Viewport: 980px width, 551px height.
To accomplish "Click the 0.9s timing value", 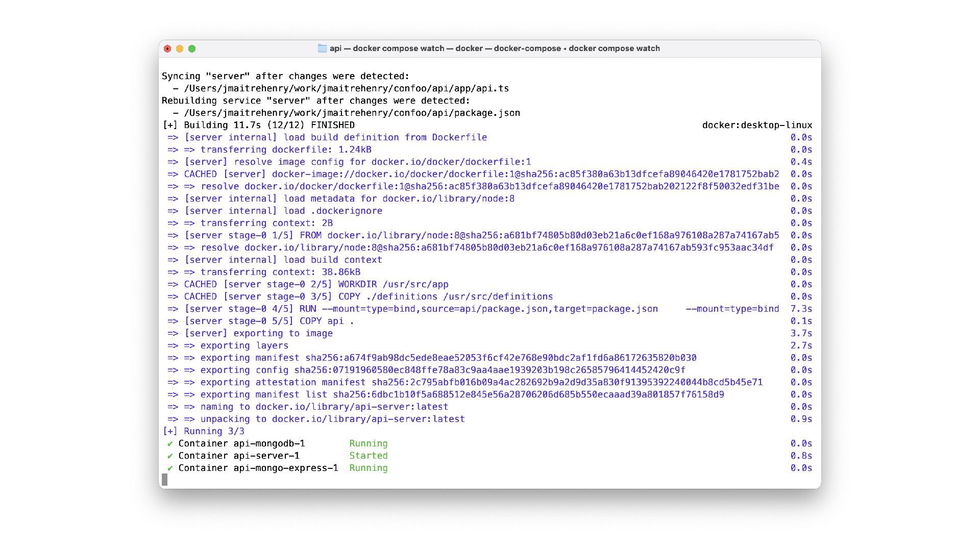I will [801, 419].
